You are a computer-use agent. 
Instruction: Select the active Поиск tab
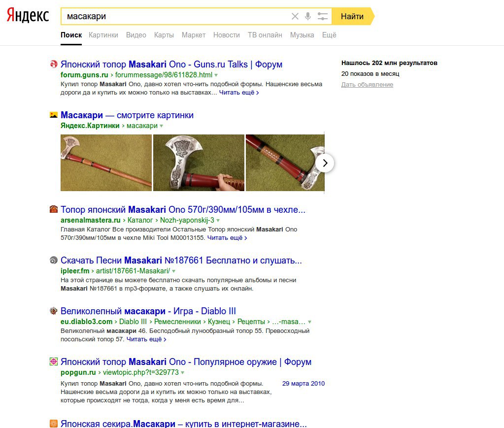[71, 35]
